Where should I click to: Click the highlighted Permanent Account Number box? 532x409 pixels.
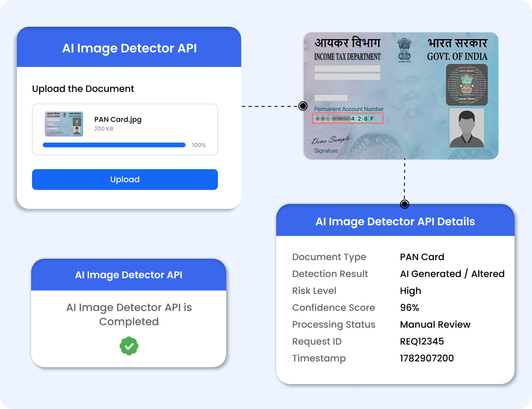point(348,118)
